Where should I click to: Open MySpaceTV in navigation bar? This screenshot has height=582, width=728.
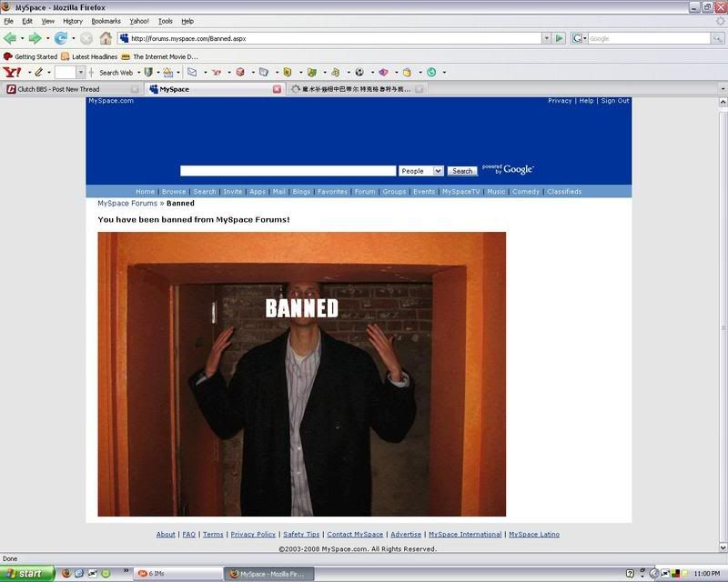click(460, 191)
